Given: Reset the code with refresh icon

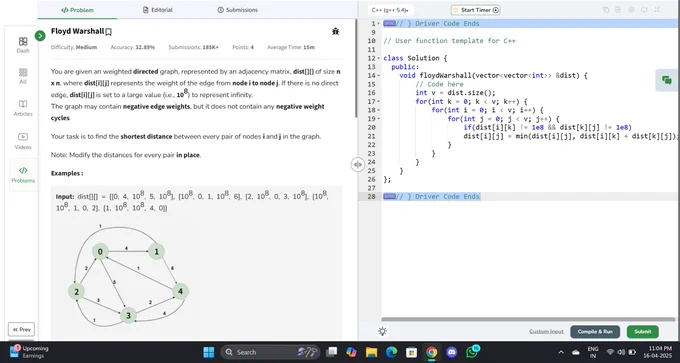Looking at the screenshot, I should (644, 10).
